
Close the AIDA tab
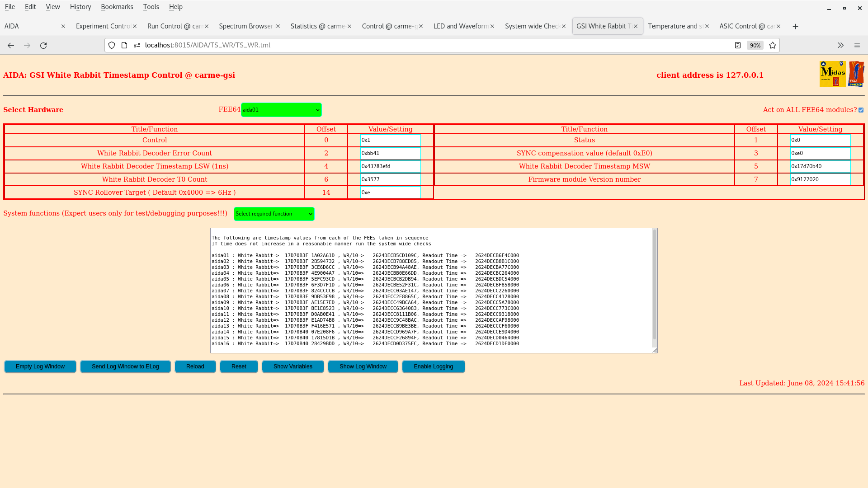coord(63,26)
